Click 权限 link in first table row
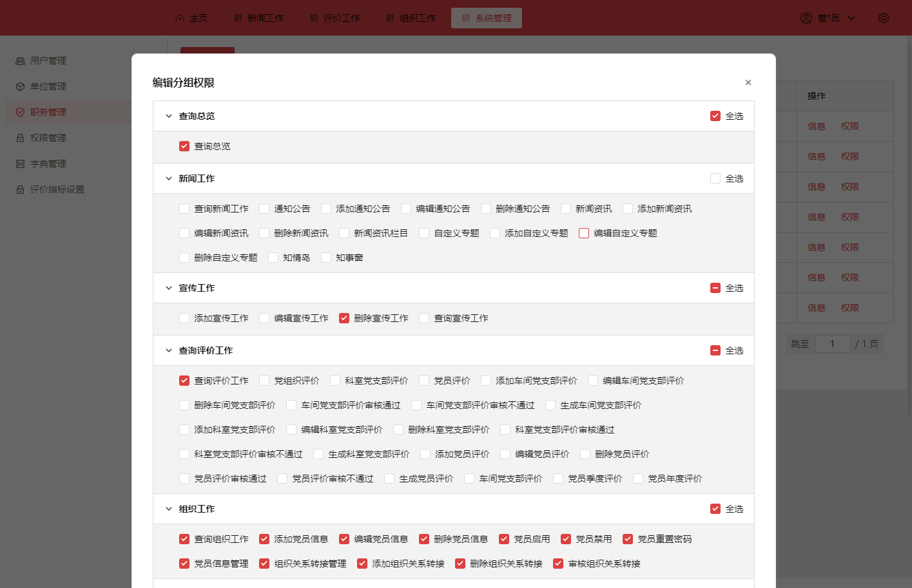912x588 pixels. point(850,126)
